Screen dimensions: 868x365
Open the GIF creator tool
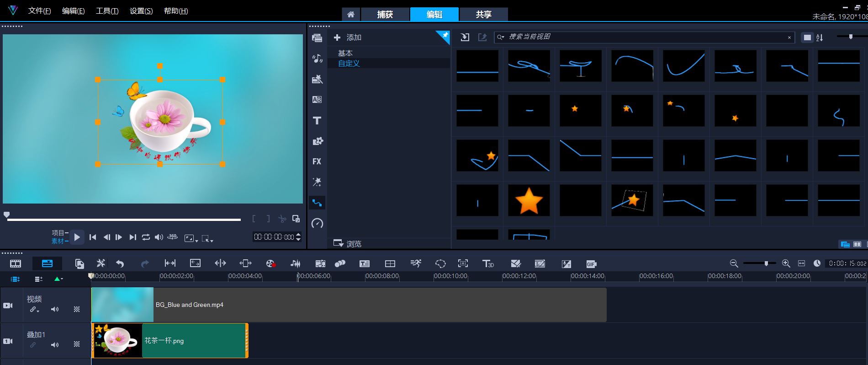click(x=591, y=264)
